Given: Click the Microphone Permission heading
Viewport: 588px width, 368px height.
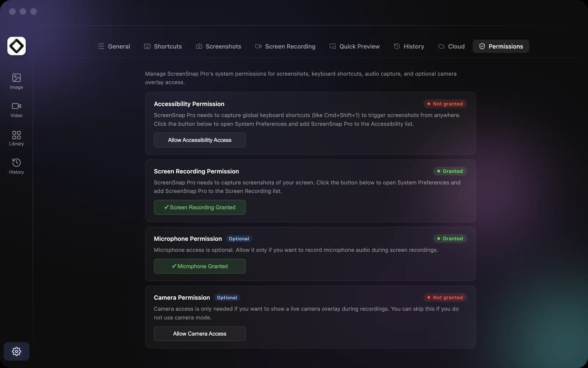Looking at the screenshot, I should point(188,239).
